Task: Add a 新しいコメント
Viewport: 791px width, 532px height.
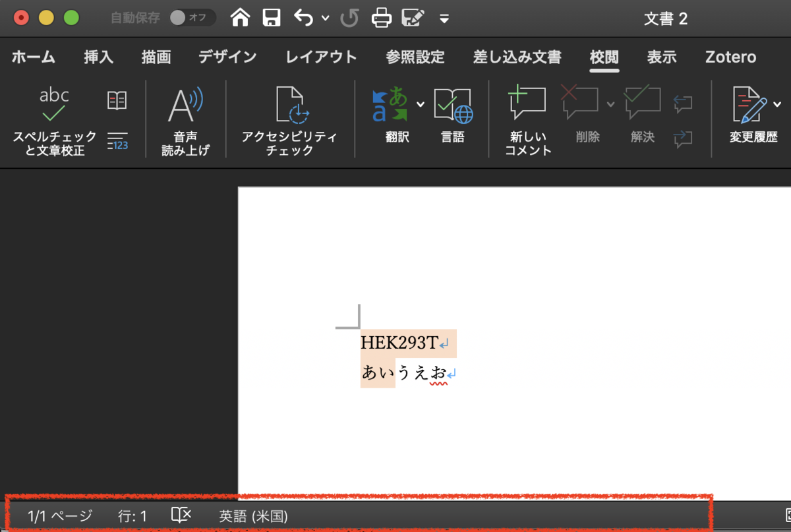Action: pyautogui.click(x=527, y=122)
